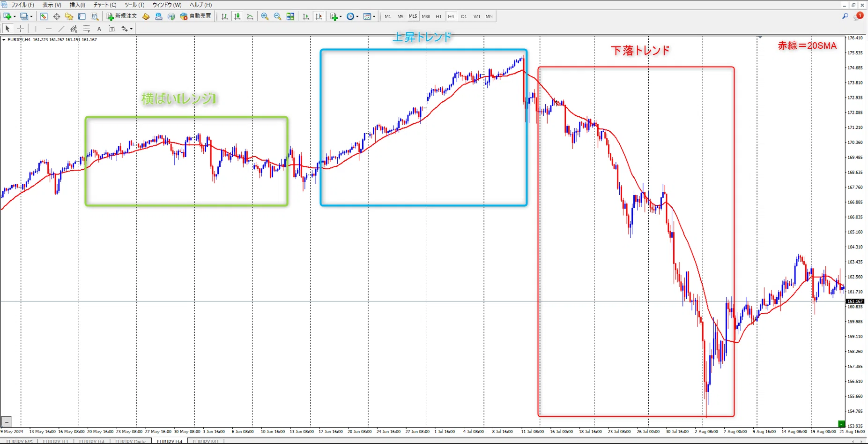Open the New Chart icon
The width and height of the screenshot is (868, 444).
(7, 16)
